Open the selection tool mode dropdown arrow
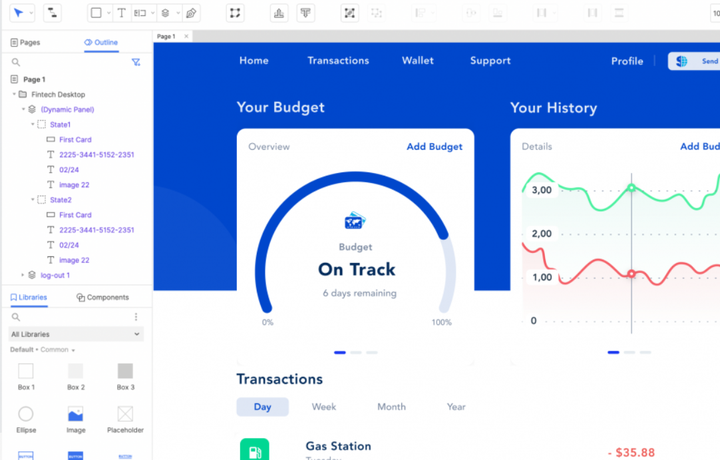 click(x=31, y=13)
